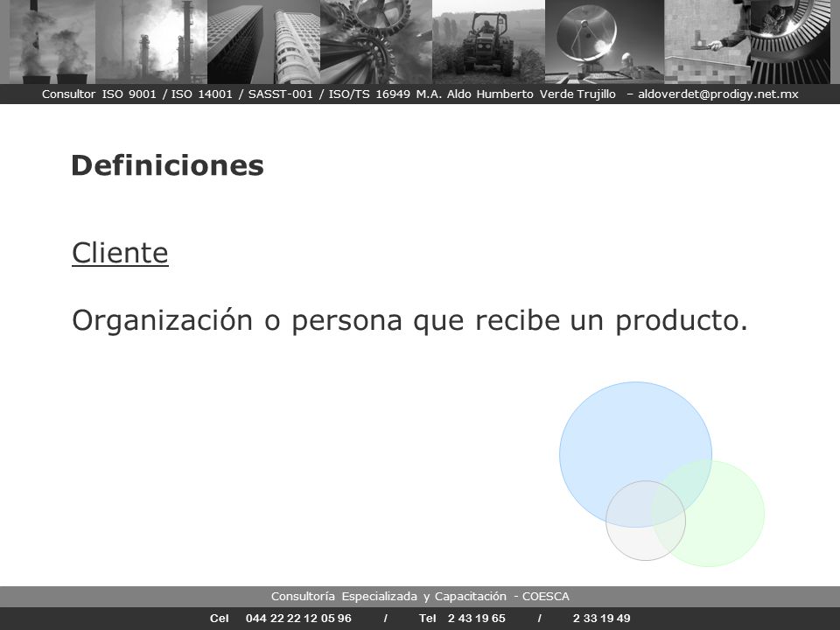Click 'Consultoría Especializada y Capacitación - COESCA' footer
The image size is (840, 630).
coord(420,596)
